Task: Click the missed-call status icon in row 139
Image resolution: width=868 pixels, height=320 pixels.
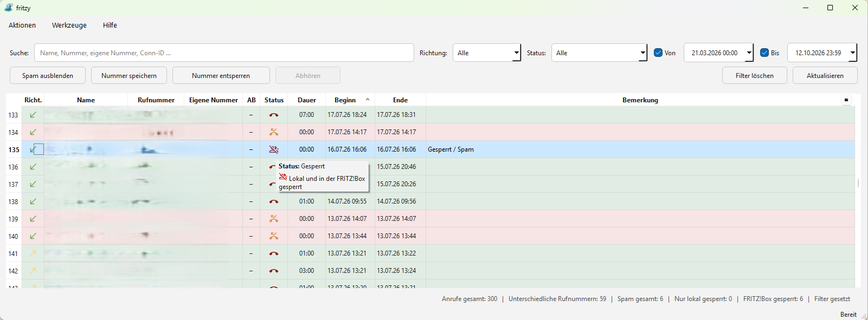Action: pyautogui.click(x=274, y=219)
